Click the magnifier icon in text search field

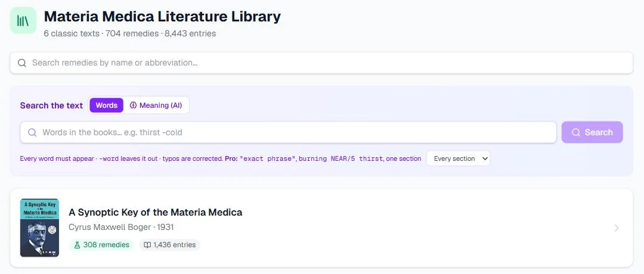coord(32,132)
